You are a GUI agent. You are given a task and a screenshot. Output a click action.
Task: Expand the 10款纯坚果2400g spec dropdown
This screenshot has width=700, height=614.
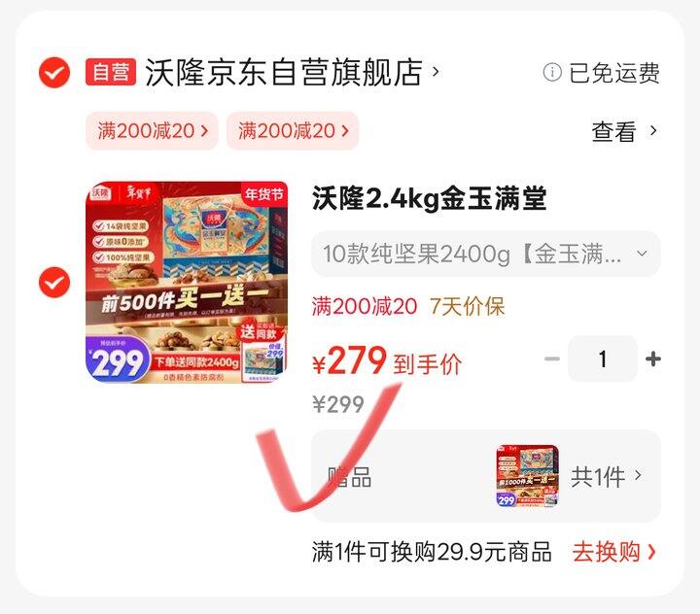click(486, 254)
